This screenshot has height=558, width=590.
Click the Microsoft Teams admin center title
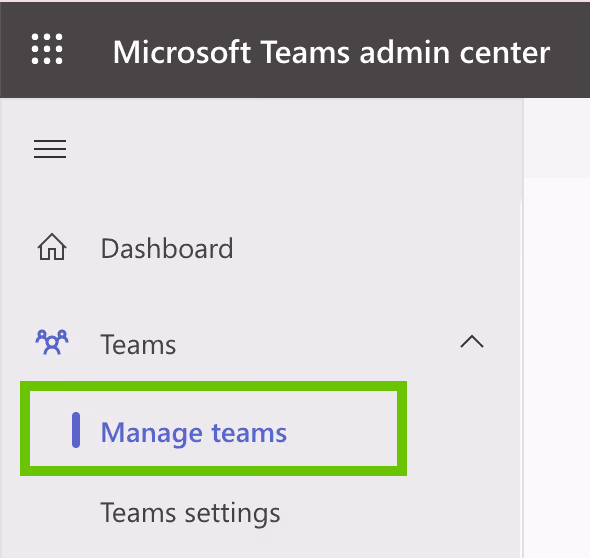(x=331, y=52)
